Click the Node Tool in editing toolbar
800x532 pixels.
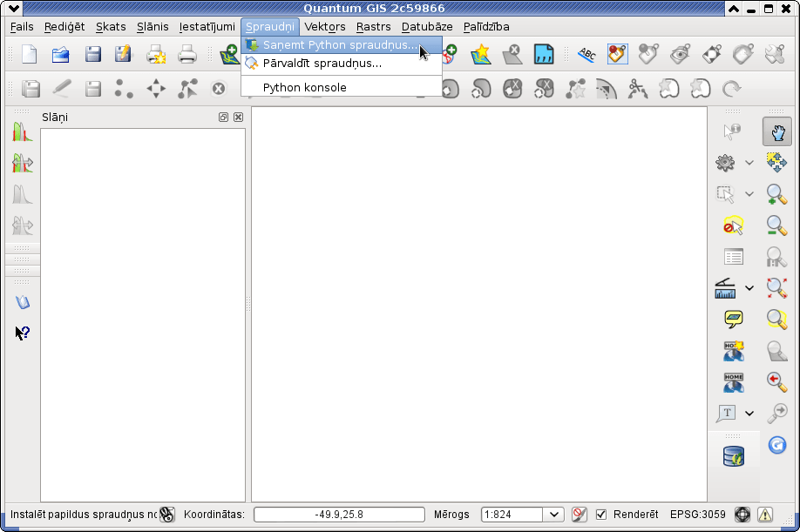pyautogui.click(x=187, y=89)
